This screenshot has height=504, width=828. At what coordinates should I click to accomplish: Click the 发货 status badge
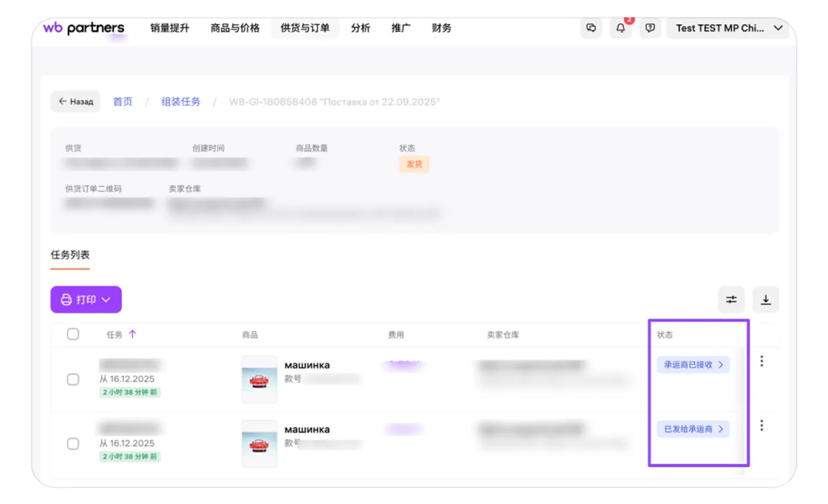[x=414, y=164]
